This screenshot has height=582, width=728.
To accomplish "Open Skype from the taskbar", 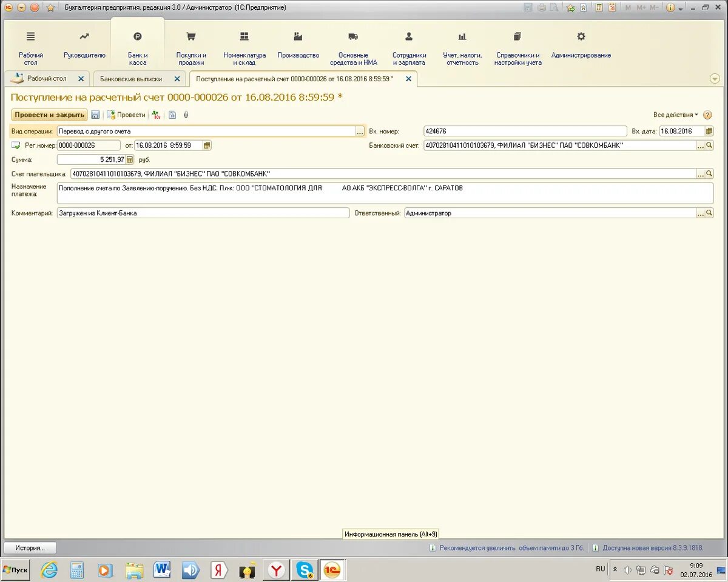I will tap(305, 570).
